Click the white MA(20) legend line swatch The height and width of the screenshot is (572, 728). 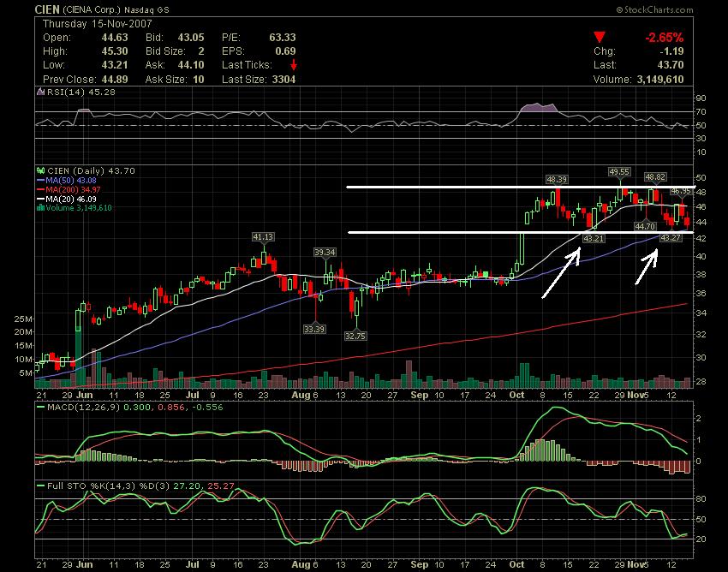41,199
